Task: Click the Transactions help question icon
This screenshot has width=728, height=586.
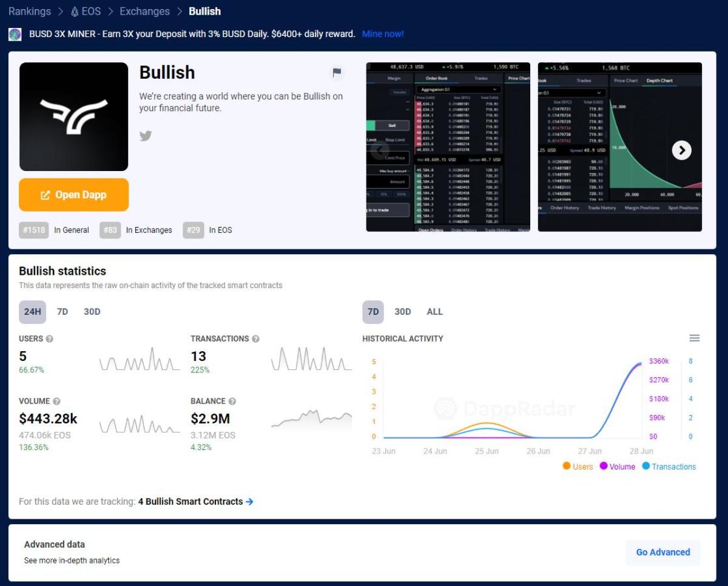Action: (256, 339)
